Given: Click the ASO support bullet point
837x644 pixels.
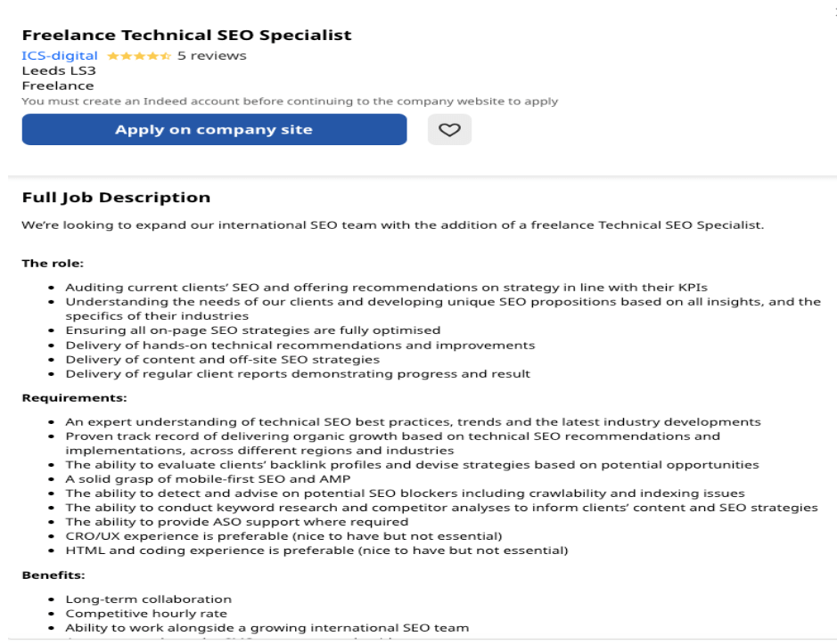Looking at the screenshot, I should [236, 522].
